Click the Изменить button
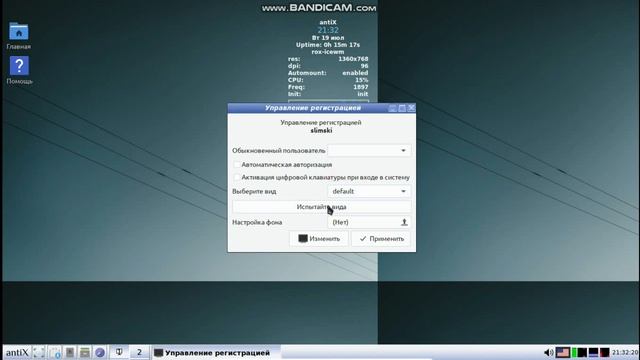The width and height of the screenshot is (640, 360). point(319,239)
